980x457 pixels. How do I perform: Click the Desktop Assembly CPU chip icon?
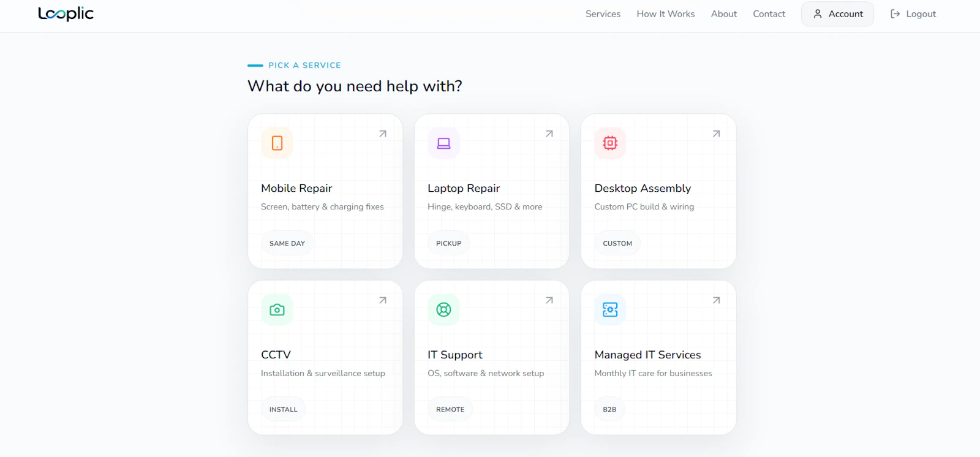point(610,143)
